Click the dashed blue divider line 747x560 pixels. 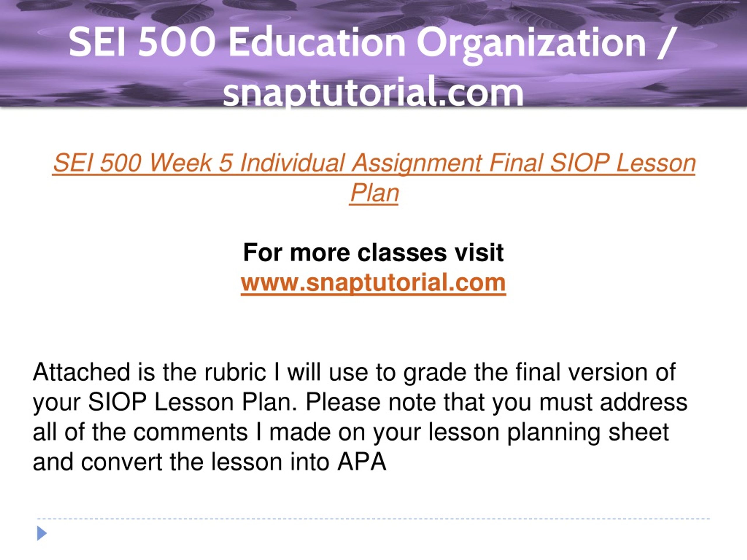373,519
